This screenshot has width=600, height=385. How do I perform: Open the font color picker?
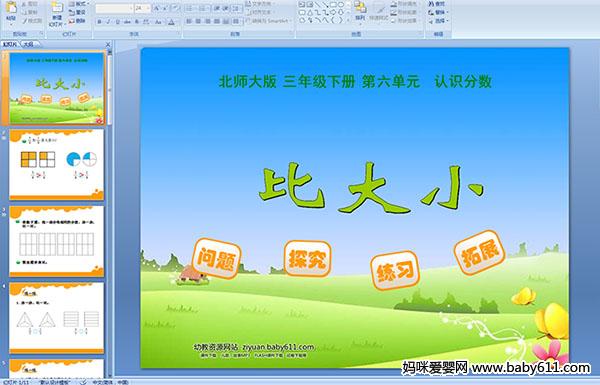(171, 22)
